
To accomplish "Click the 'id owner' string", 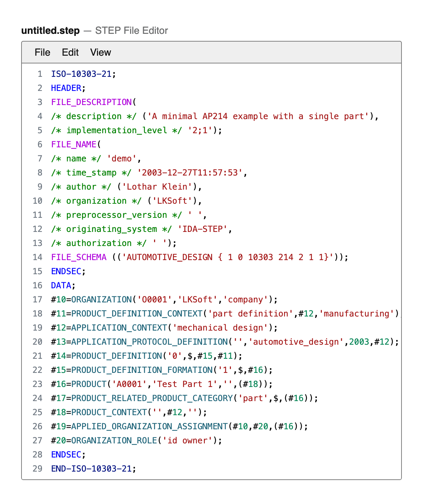I will tap(187, 441).
